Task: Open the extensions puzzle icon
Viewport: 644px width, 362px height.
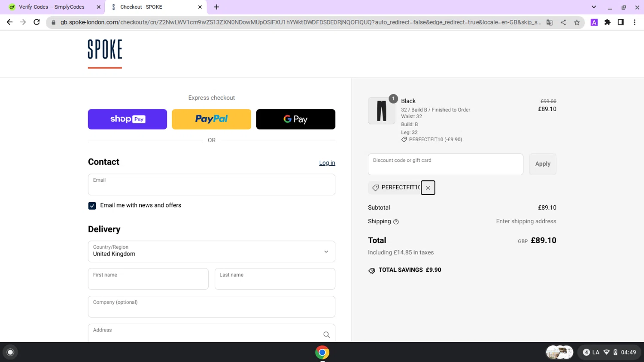Action: (608, 22)
